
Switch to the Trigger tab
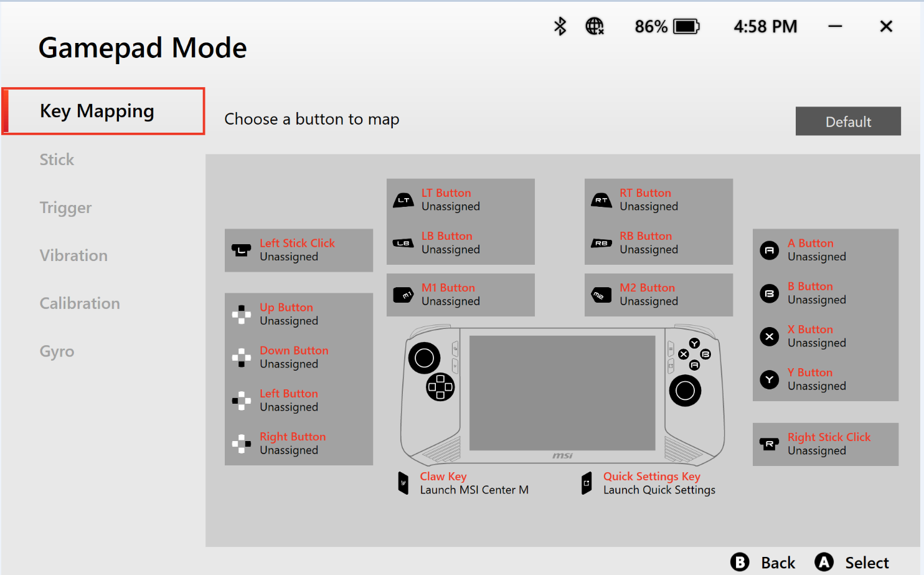(66, 208)
